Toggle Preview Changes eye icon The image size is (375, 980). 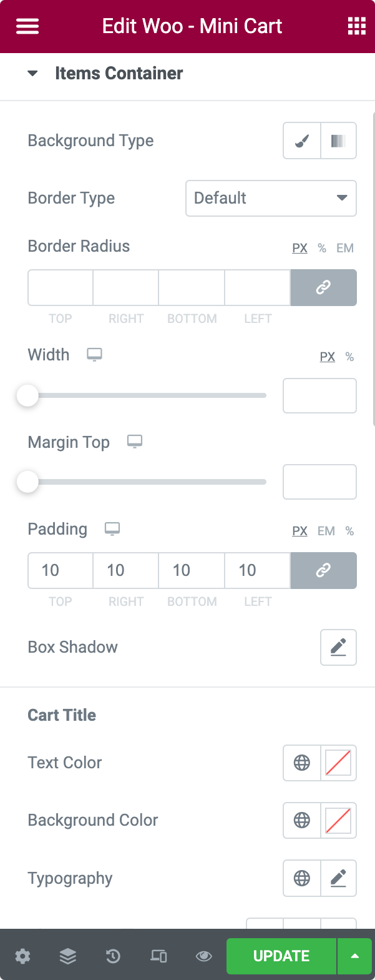(203, 956)
